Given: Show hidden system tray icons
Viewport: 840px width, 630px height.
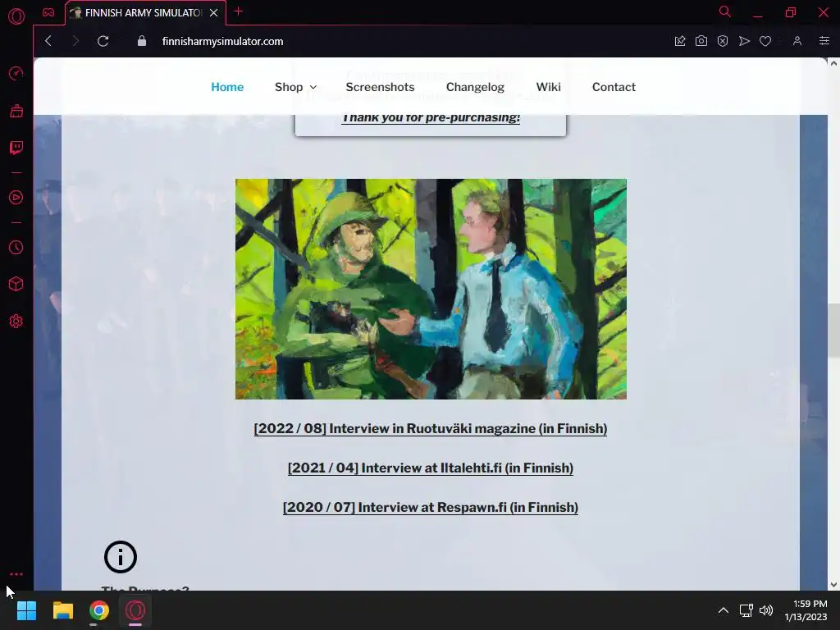Looking at the screenshot, I should coord(724,610).
